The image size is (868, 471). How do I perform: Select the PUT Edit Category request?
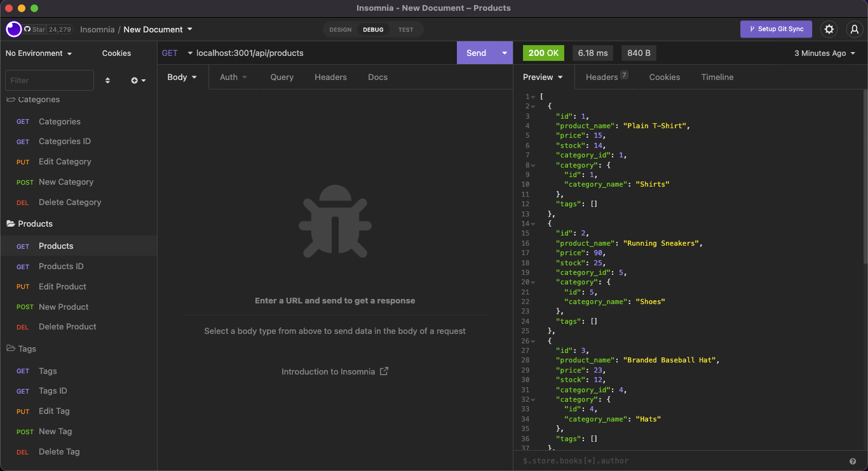79,162
